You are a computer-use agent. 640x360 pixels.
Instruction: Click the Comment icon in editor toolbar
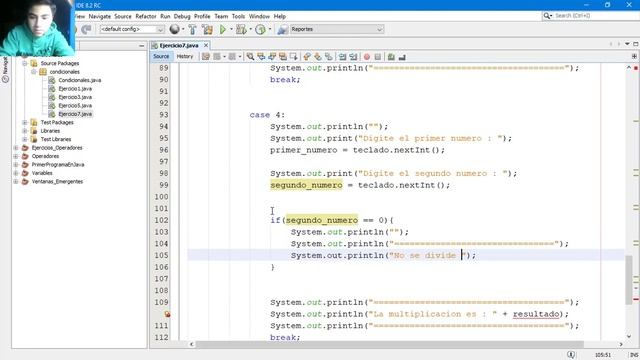[x=391, y=57]
